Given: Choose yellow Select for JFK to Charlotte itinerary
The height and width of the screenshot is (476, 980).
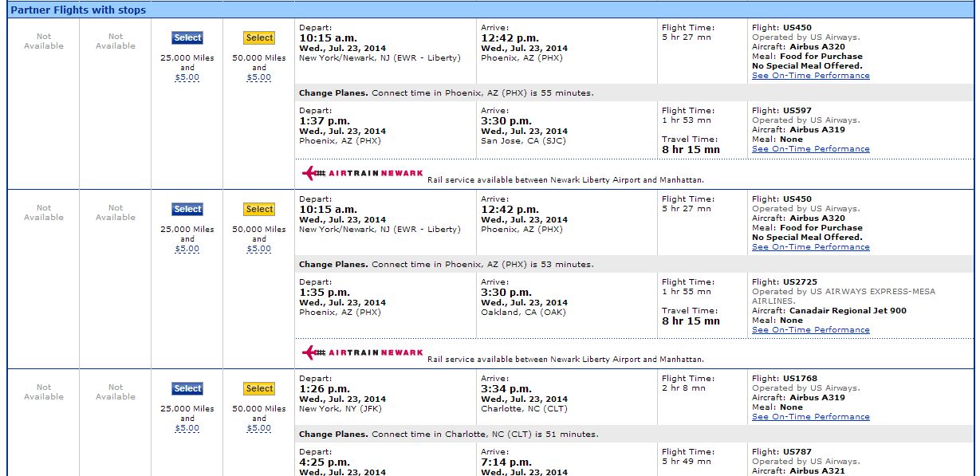Looking at the screenshot, I should point(259,389).
